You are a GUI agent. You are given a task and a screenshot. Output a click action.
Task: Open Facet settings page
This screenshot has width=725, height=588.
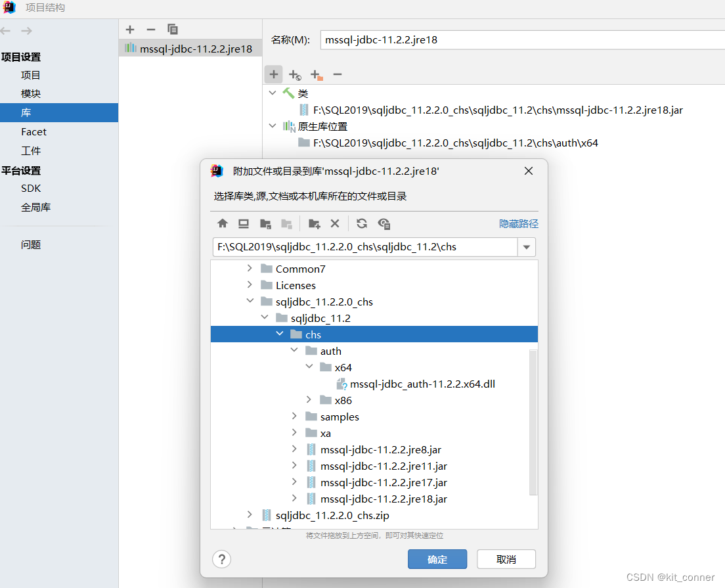33,132
